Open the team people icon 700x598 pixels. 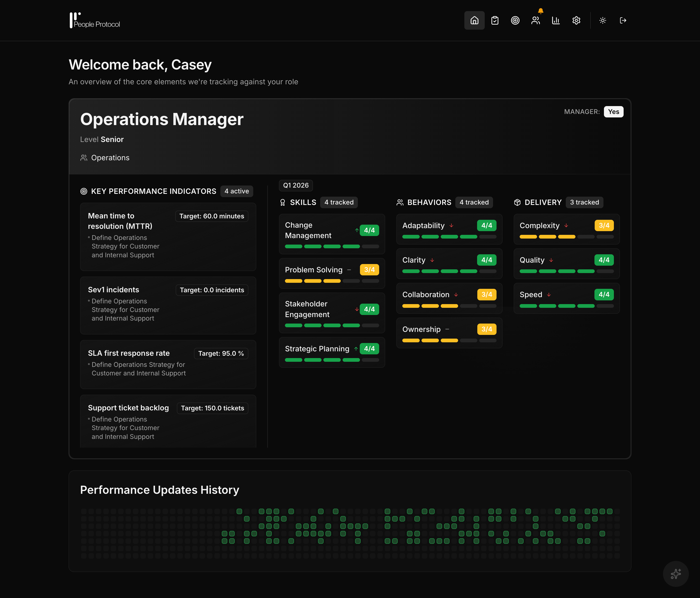coord(535,20)
